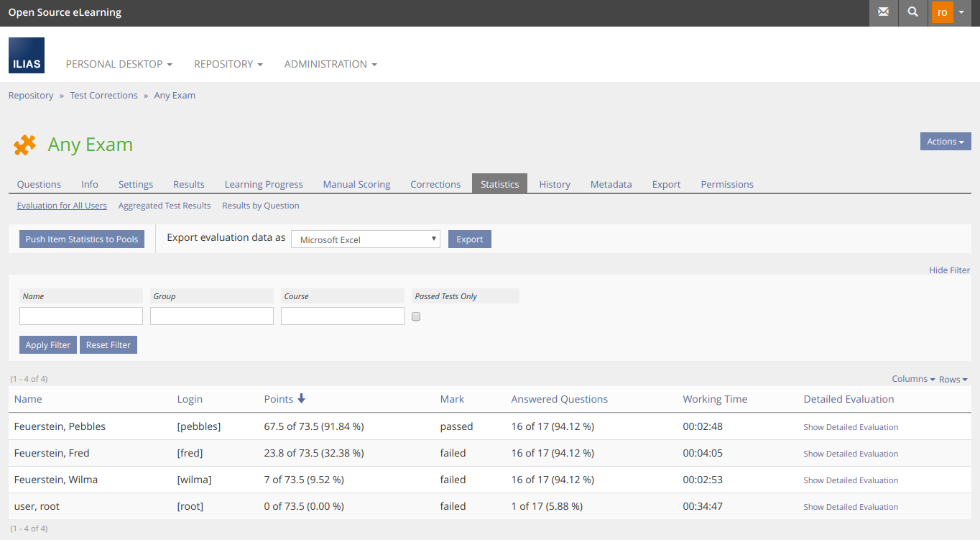Open the Repository menu
Screen dimensions: 980x540
(x=228, y=64)
